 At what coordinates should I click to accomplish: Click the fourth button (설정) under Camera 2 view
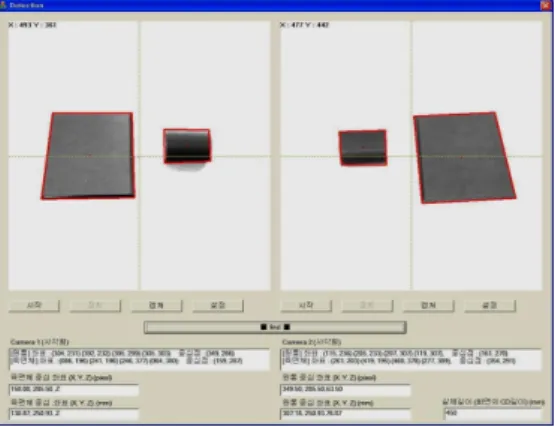pyautogui.click(x=490, y=305)
